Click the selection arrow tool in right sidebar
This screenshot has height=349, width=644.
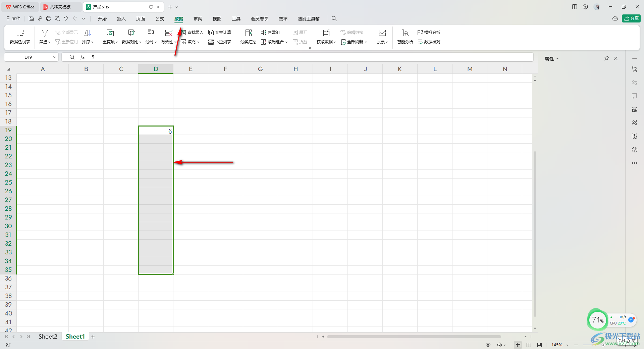pos(635,69)
